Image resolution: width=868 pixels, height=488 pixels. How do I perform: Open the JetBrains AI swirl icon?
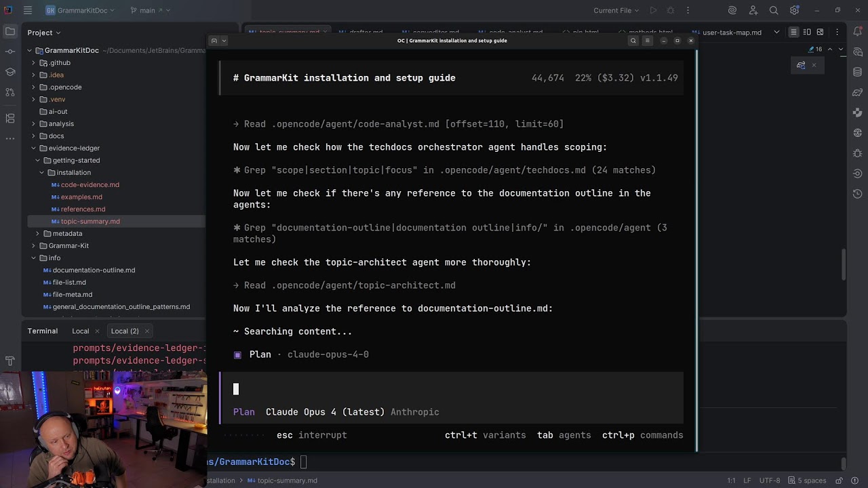coord(732,10)
